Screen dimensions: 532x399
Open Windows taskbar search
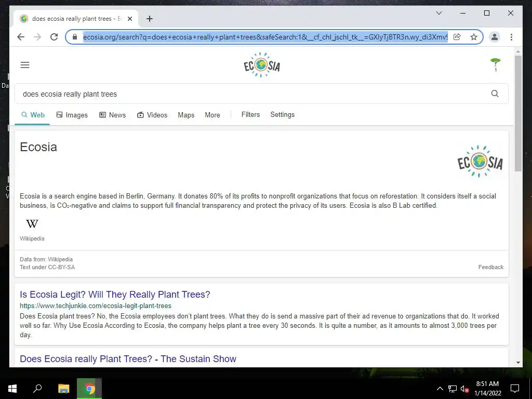click(37, 389)
